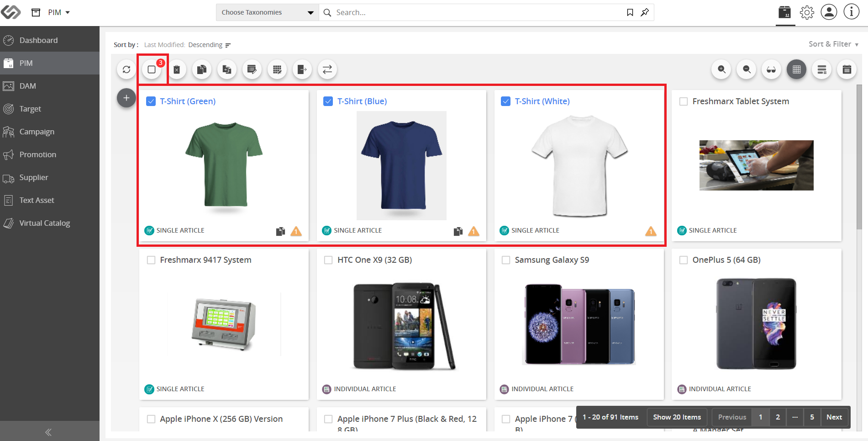This screenshot has width=868, height=441.
Task: Expand the Sort & Filter panel
Action: pyautogui.click(x=833, y=44)
